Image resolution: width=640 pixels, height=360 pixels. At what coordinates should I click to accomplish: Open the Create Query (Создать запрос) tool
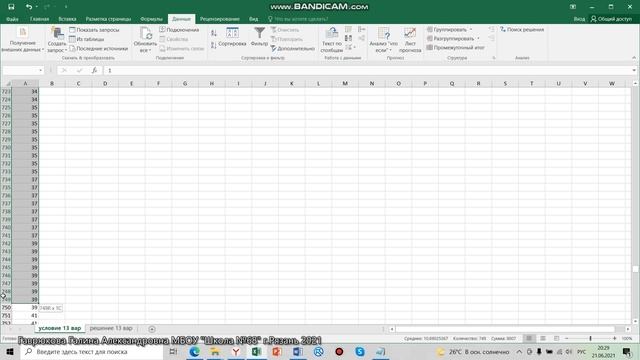57,40
